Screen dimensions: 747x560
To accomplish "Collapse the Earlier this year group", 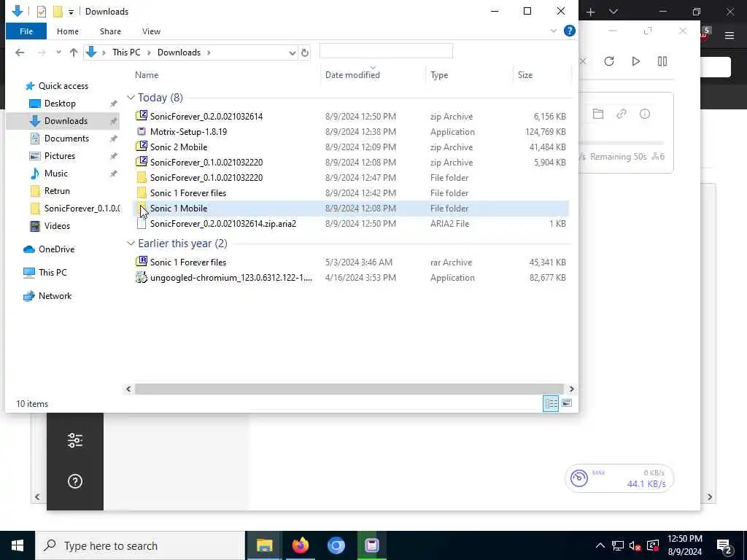I will 131,244.
